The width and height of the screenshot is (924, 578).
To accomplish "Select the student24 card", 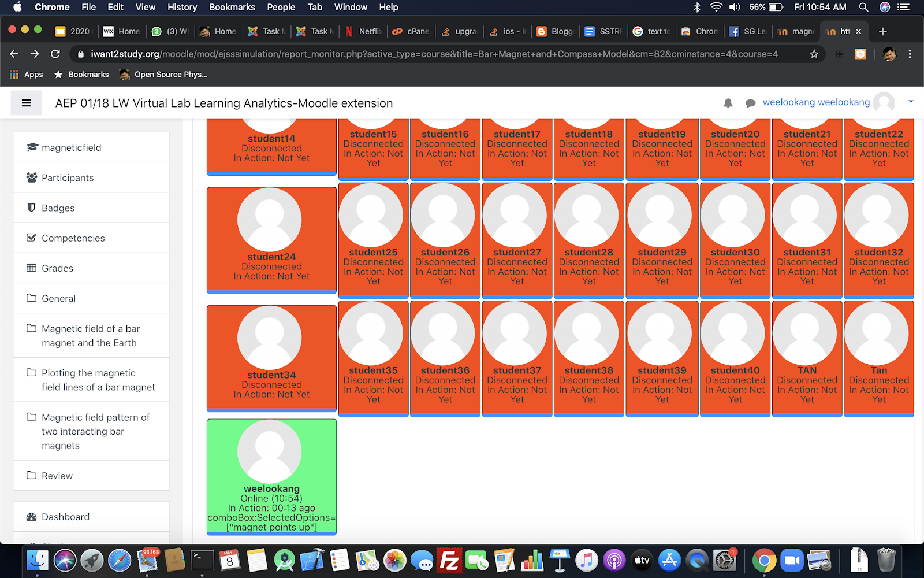I will coord(271,240).
